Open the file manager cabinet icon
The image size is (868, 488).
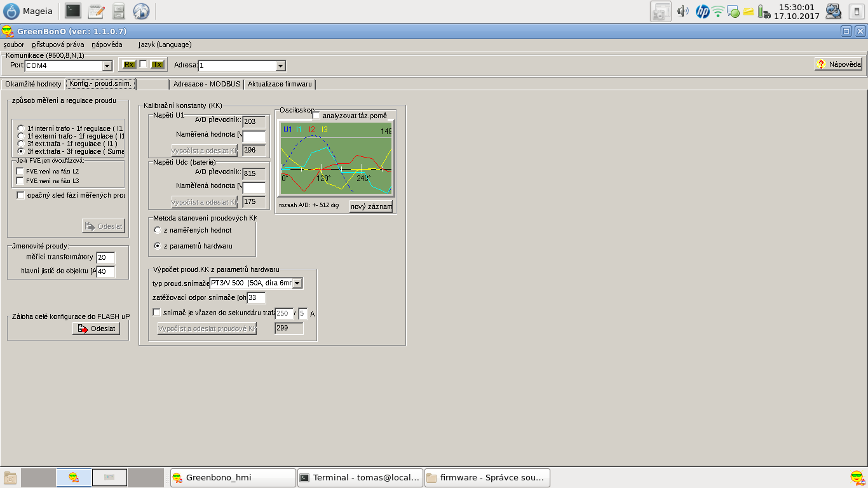[119, 11]
